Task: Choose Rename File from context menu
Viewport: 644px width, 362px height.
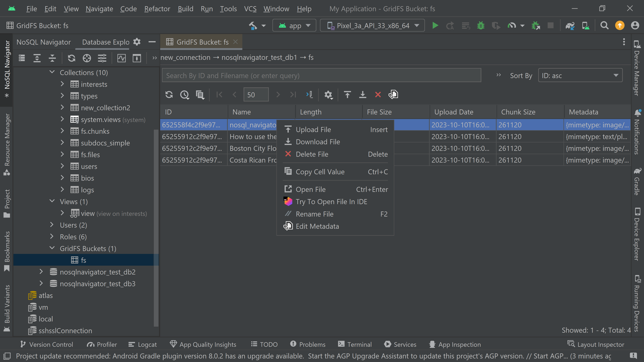Action: coord(314,214)
